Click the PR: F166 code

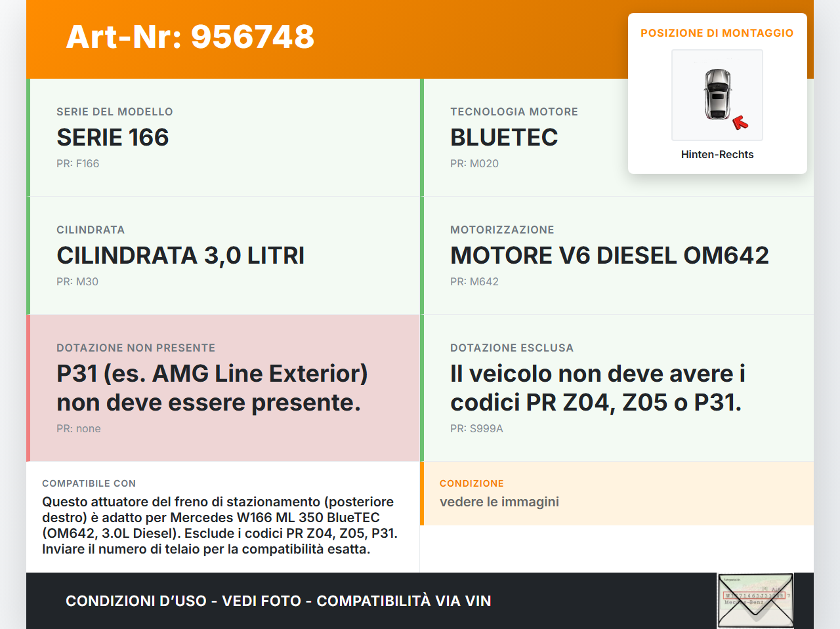click(77, 163)
